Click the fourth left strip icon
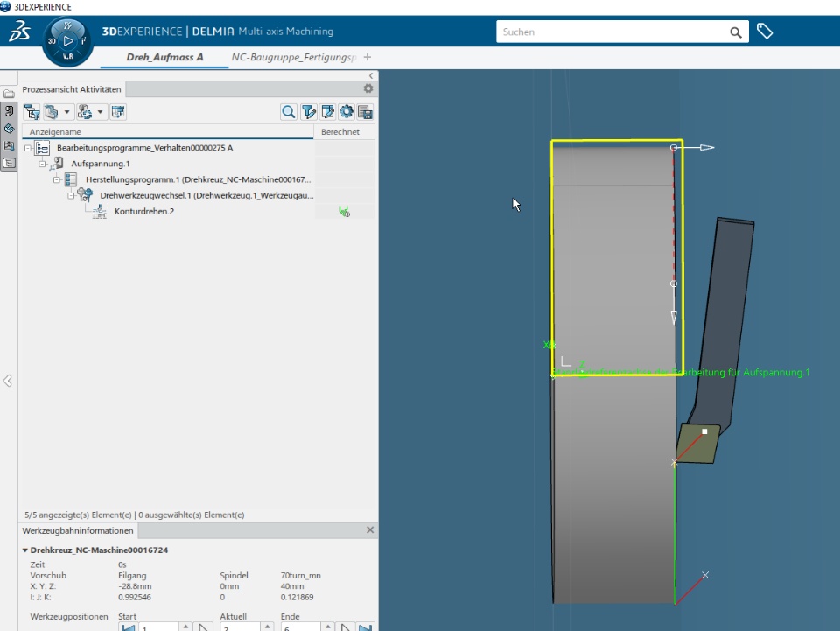 tap(9, 145)
